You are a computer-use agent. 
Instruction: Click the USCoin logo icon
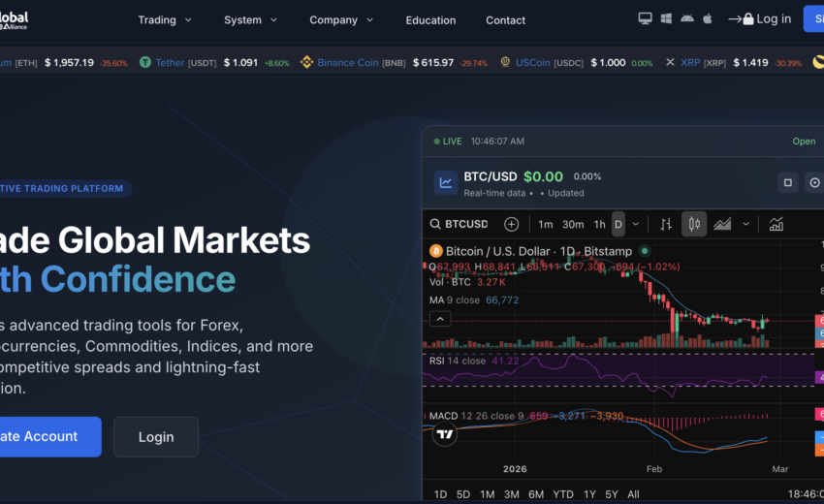pos(505,62)
